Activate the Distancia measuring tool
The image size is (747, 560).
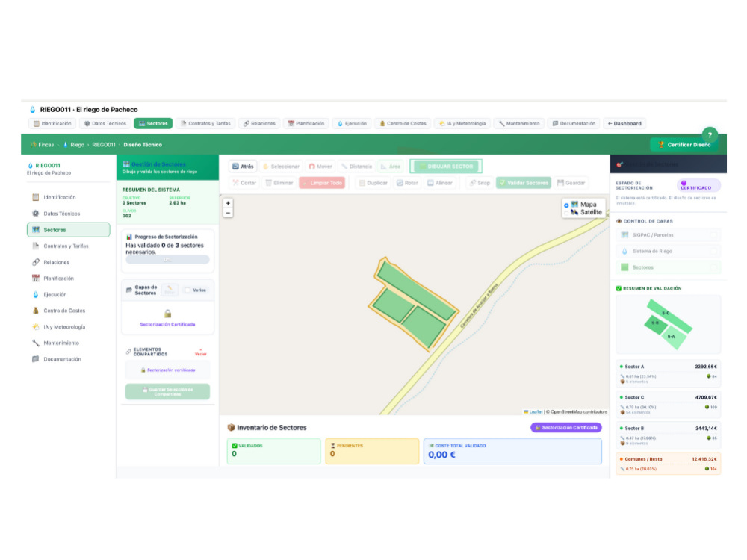tap(356, 167)
